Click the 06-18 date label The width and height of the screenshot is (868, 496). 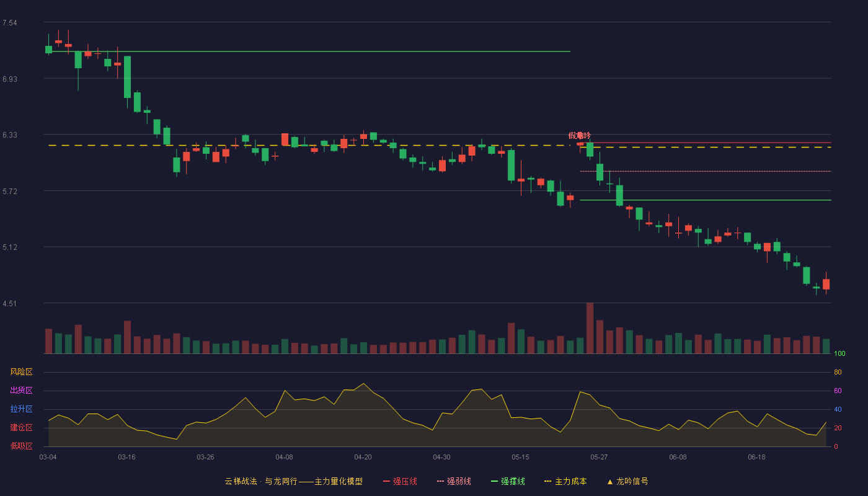coord(756,457)
